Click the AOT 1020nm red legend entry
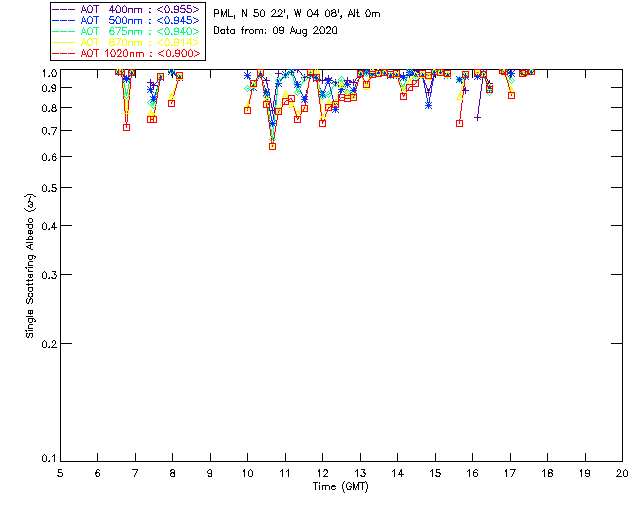 (x=127, y=53)
